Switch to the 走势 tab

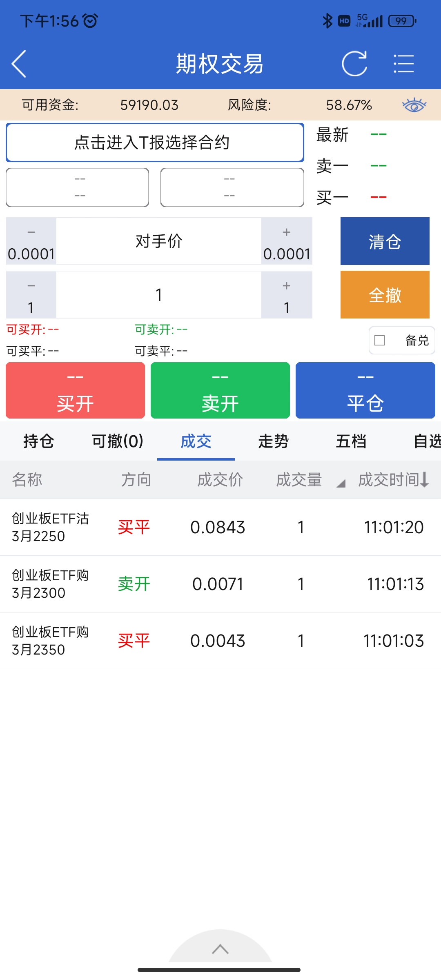[273, 441]
